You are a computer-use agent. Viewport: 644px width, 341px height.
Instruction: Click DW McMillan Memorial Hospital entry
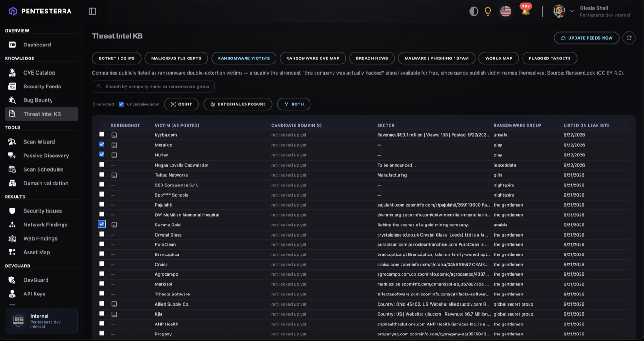tap(187, 215)
